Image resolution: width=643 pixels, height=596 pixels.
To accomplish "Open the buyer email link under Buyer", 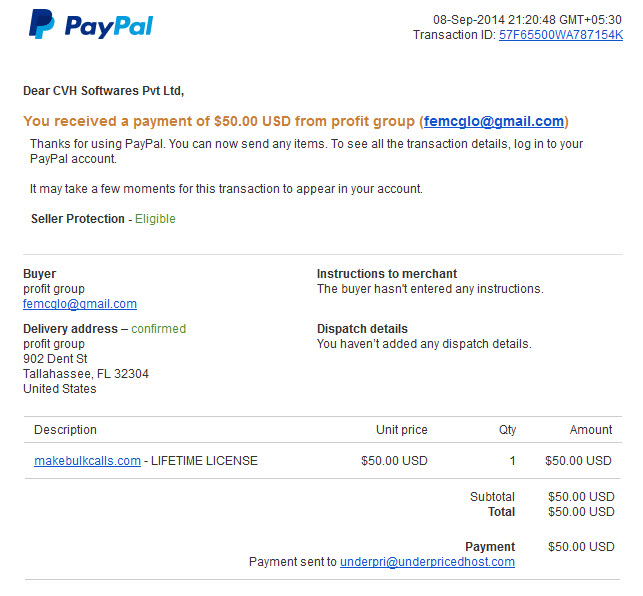I will 80,304.
